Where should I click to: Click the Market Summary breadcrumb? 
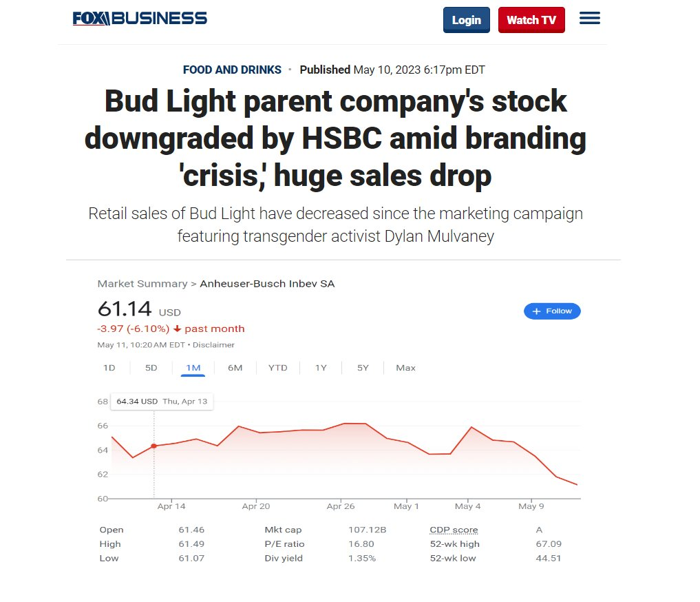[142, 284]
